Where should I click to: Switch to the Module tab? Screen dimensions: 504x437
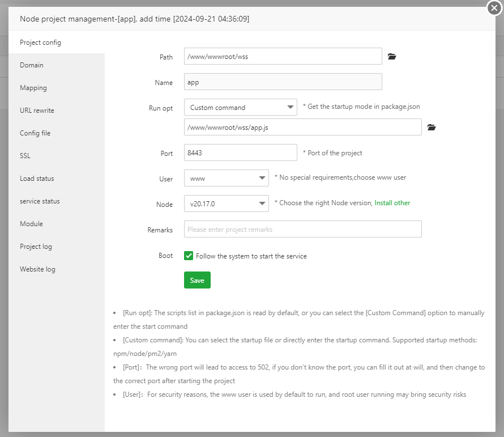point(31,224)
